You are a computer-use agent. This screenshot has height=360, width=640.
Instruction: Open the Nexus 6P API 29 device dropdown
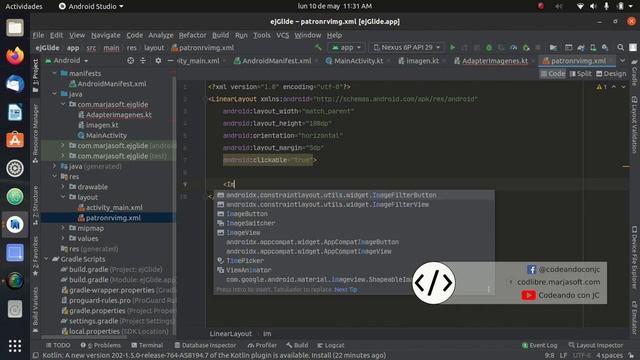pos(407,48)
